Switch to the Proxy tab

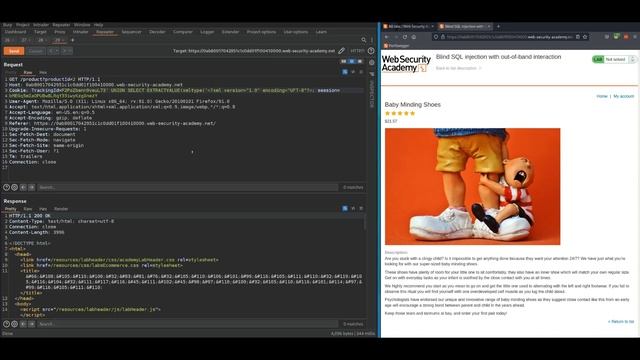pos(60,32)
